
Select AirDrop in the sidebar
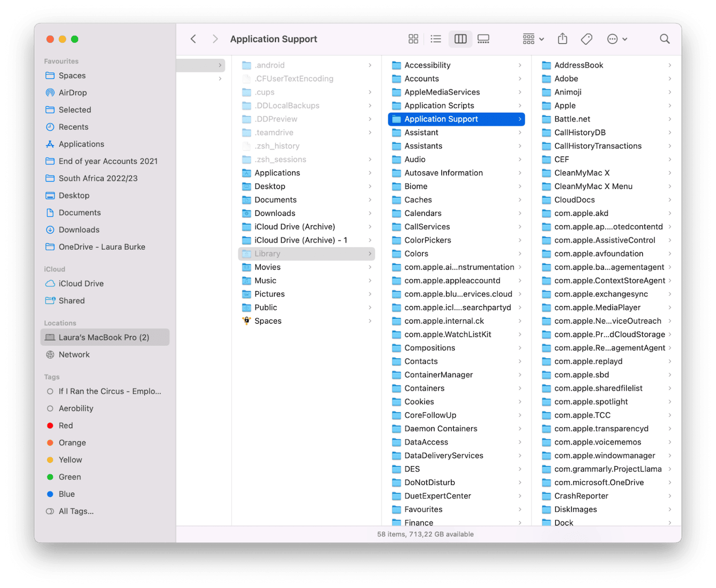pyautogui.click(x=73, y=92)
